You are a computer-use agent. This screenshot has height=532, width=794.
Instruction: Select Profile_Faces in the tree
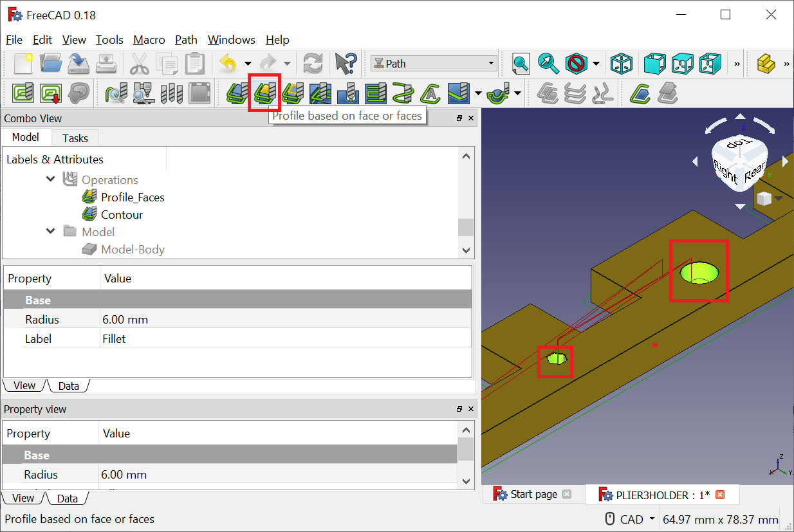133,197
